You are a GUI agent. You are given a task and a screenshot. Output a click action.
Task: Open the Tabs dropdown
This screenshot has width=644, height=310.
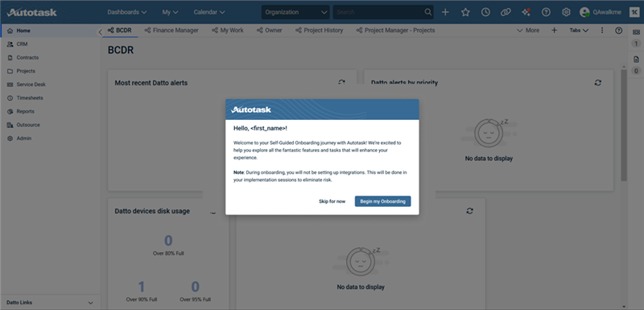click(579, 31)
